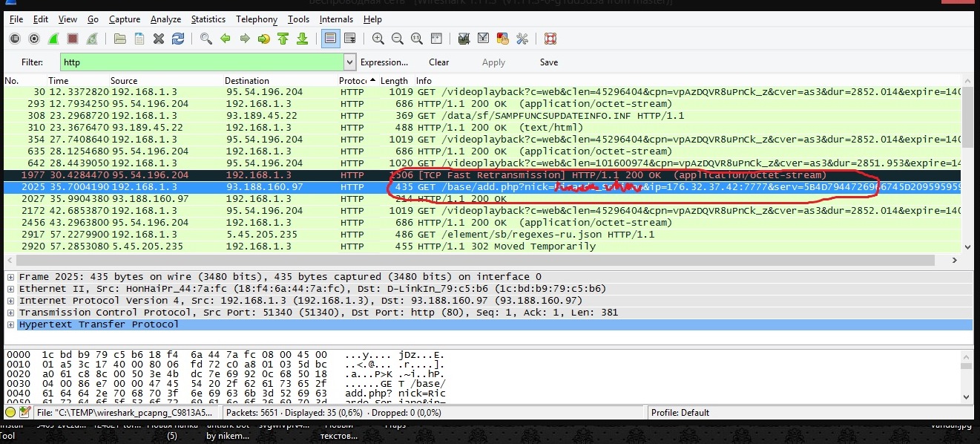This screenshot has height=444, width=980.
Task: Sort by the Length column header
Action: 394,81
